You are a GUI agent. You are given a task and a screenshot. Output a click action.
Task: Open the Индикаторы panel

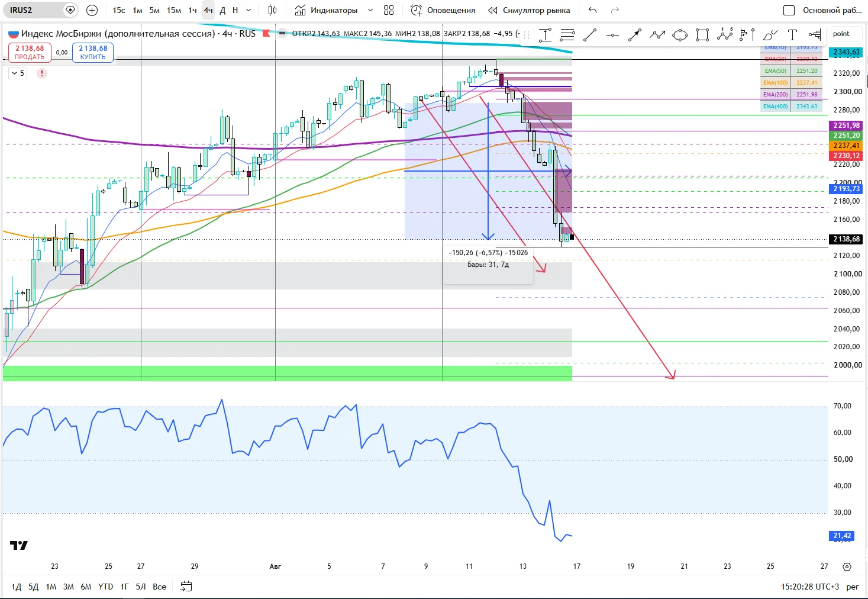tap(327, 10)
